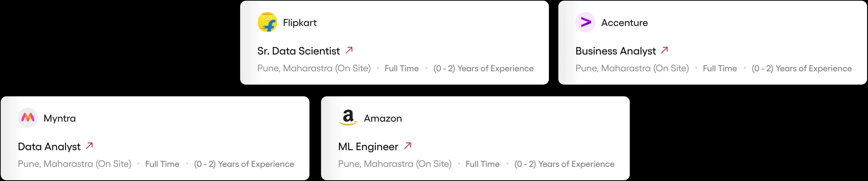Open arrow icon beside ML Engineer

(x=408, y=146)
